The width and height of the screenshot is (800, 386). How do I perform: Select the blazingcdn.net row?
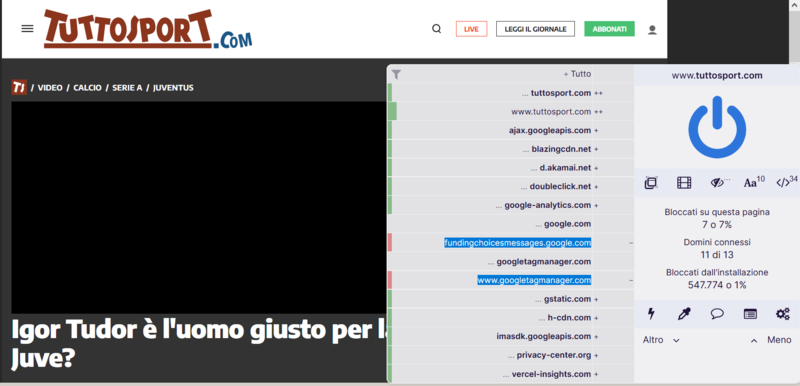[511, 149]
